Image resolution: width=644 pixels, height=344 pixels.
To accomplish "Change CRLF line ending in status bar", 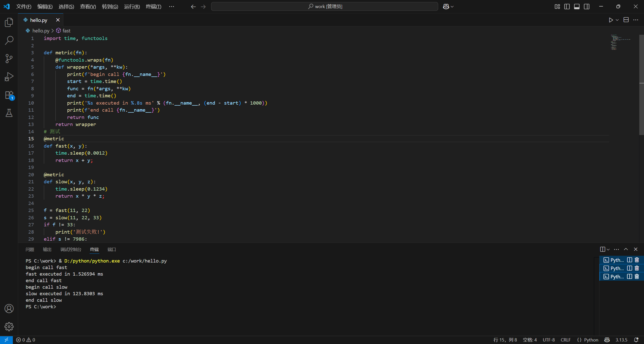I will (x=565, y=340).
